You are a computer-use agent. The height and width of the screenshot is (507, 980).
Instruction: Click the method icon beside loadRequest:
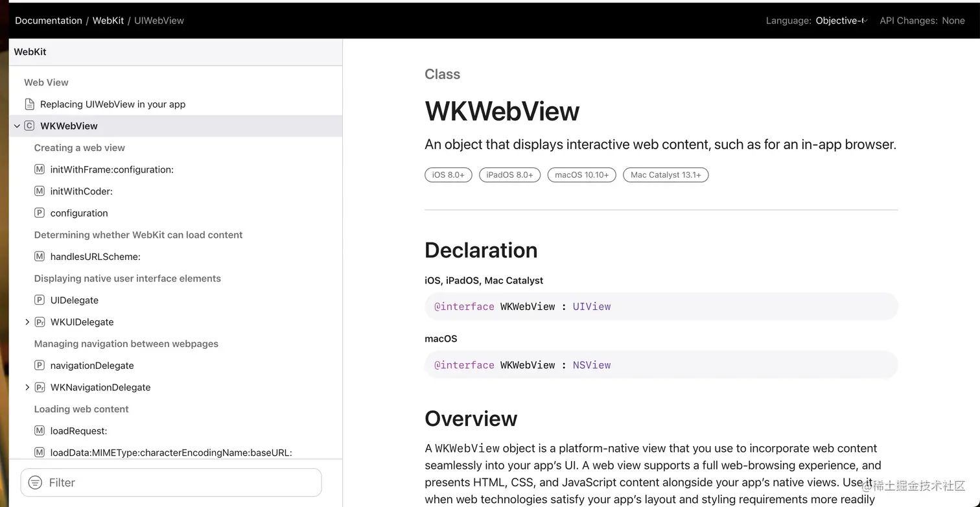40,430
